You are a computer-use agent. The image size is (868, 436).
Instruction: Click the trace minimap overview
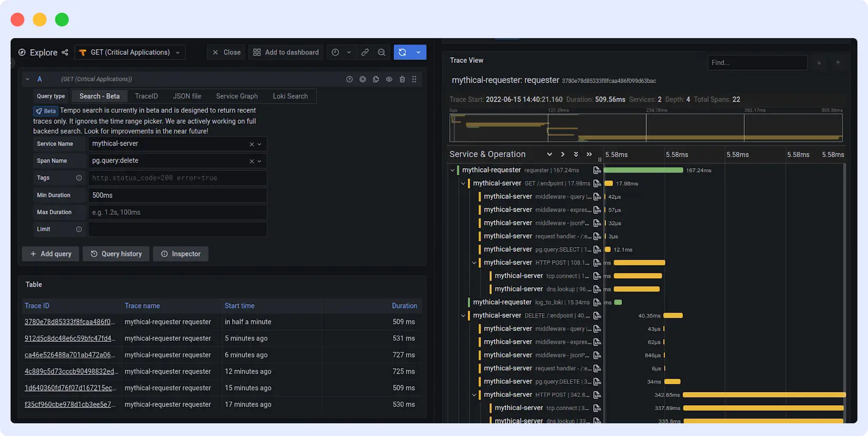(646, 128)
